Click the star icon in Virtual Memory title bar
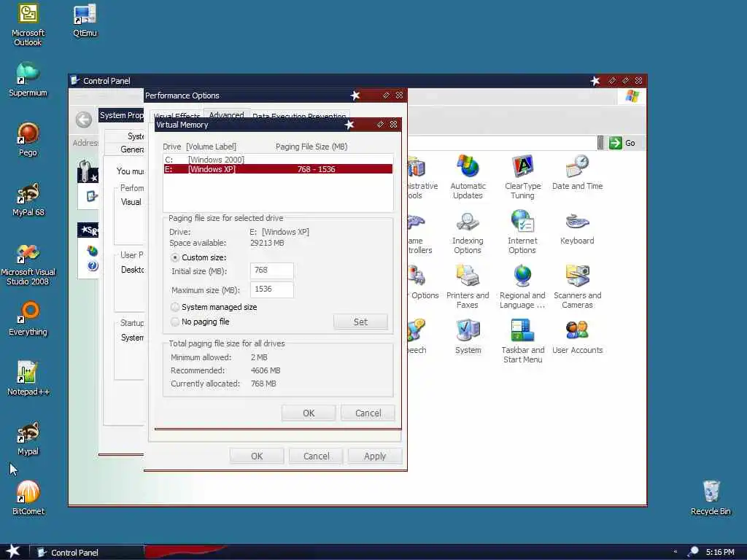Screen dimensions: 747x560 click(349, 125)
